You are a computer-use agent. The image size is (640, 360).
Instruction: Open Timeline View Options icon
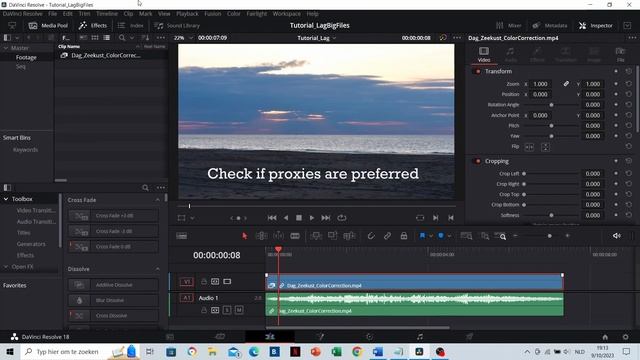181,236
